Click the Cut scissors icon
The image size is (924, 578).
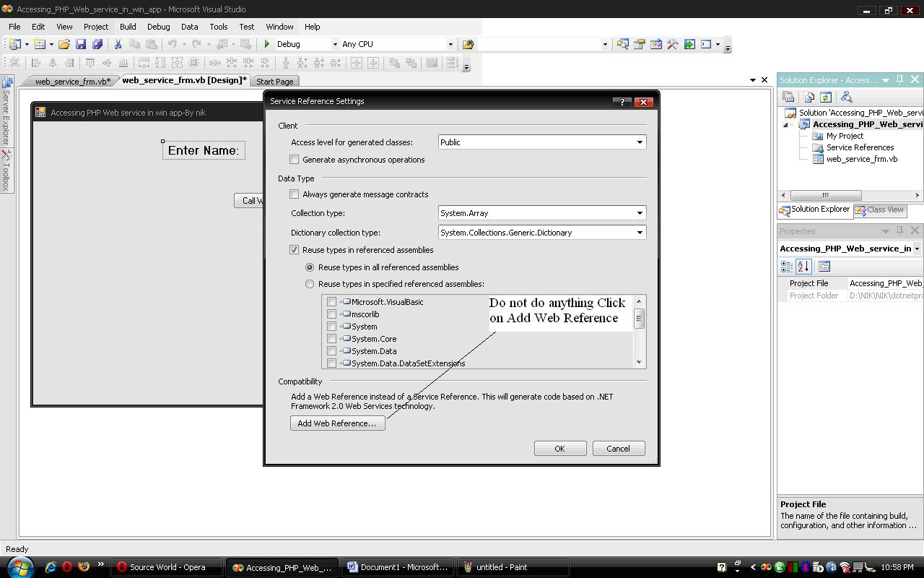pos(118,44)
